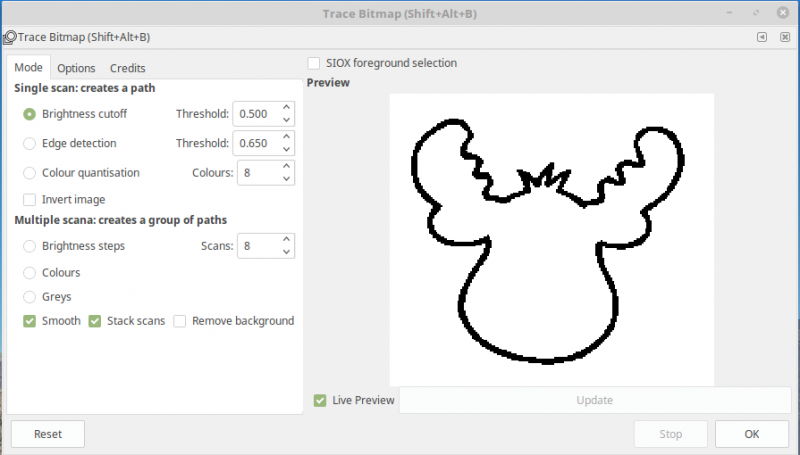Click the Colours count input field
This screenshot has height=455, width=800.
[x=256, y=173]
